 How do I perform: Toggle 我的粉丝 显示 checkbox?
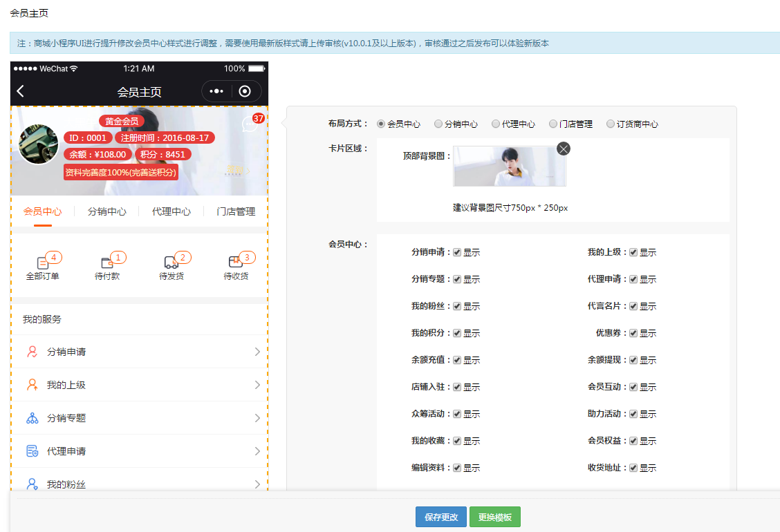(457, 306)
